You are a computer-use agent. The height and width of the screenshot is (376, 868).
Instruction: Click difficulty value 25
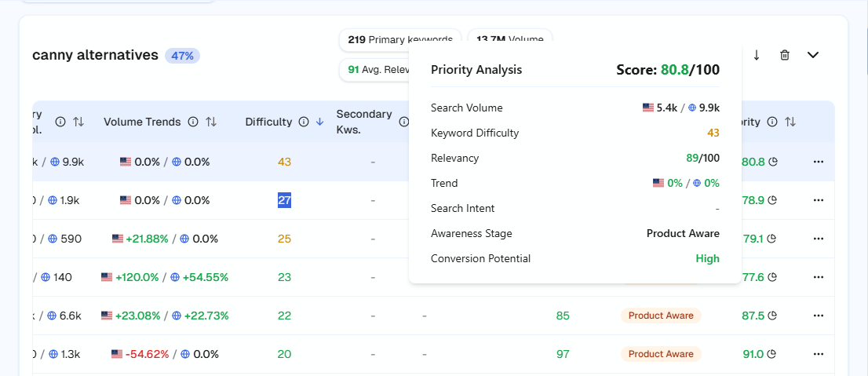(x=285, y=239)
